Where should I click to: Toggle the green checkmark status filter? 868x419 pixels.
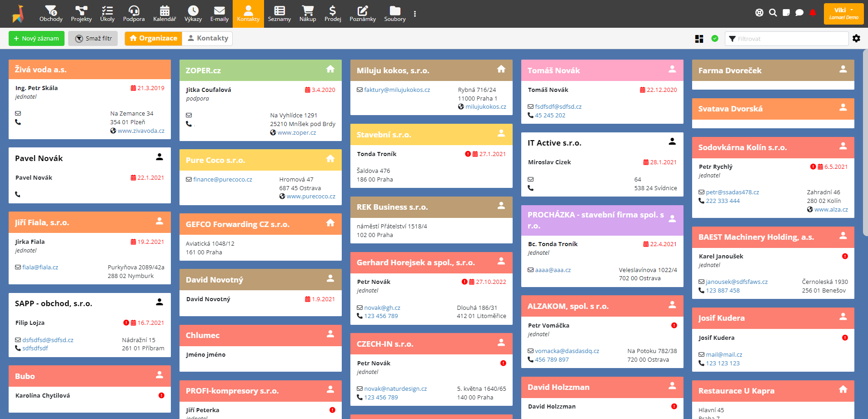[x=715, y=39]
